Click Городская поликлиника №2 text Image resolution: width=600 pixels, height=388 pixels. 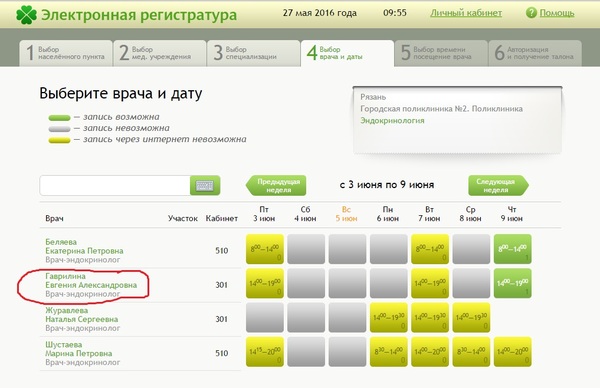tap(441, 109)
